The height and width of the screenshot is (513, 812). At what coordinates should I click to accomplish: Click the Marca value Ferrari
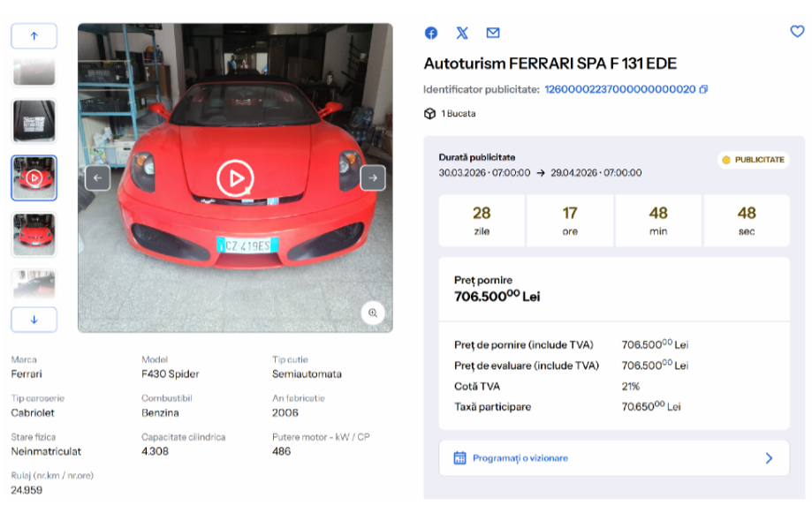pos(27,373)
